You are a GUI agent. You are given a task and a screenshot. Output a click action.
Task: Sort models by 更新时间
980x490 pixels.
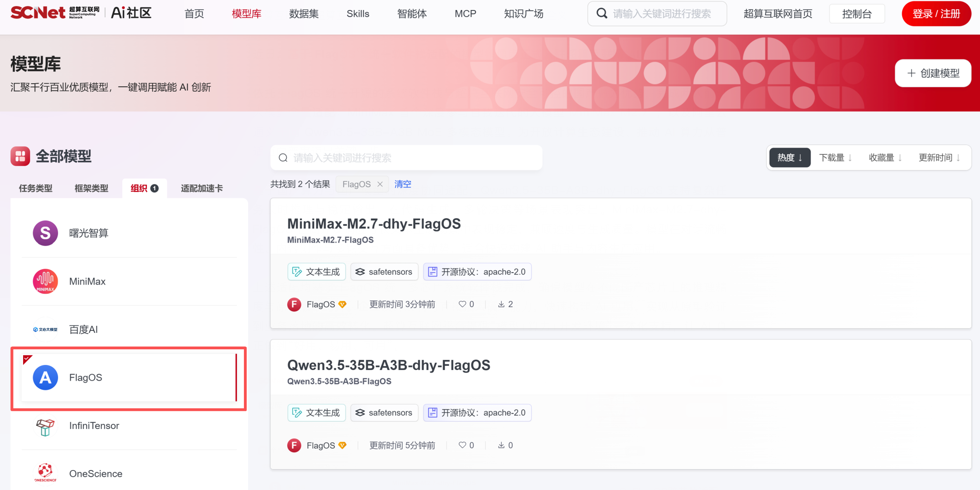coord(939,157)
